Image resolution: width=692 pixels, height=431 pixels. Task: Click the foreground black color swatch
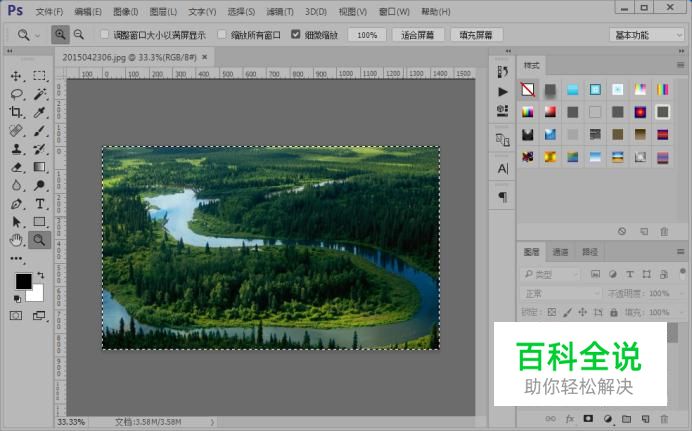tap(23, 281)
